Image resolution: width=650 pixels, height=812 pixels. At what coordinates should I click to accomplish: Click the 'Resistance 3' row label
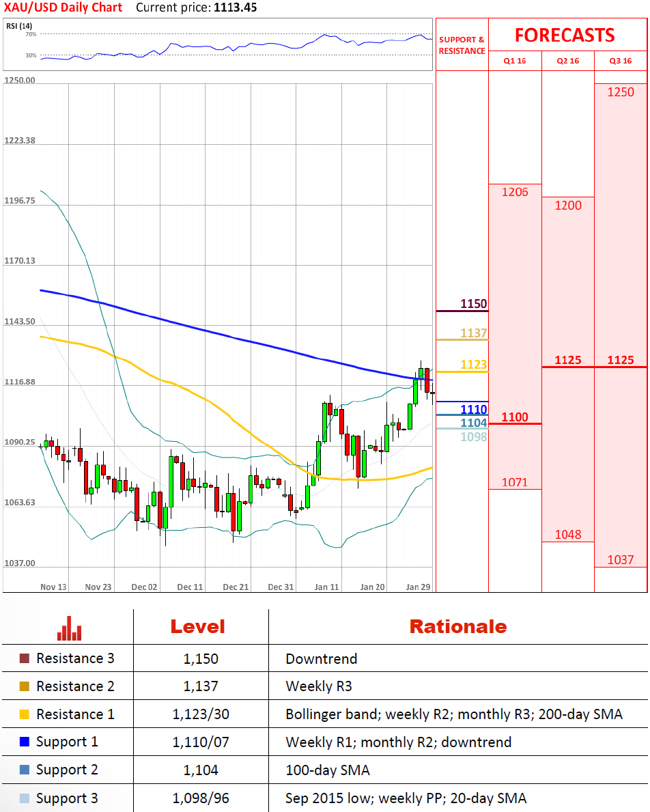[x=75, y=658]
